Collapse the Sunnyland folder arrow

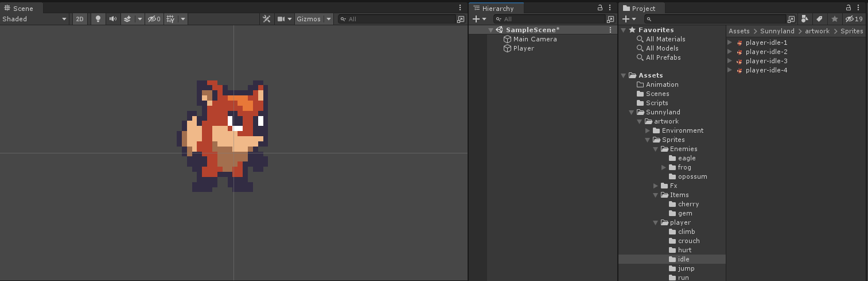point(632,112)
